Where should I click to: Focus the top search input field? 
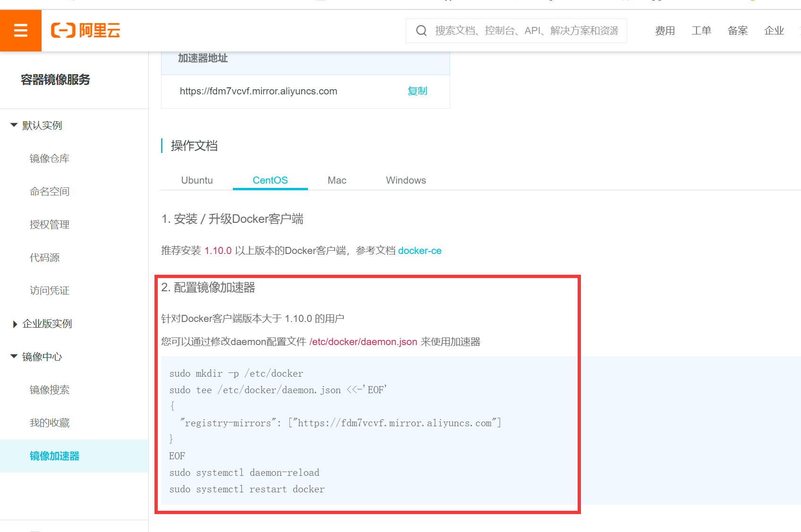tap(516, 31)
